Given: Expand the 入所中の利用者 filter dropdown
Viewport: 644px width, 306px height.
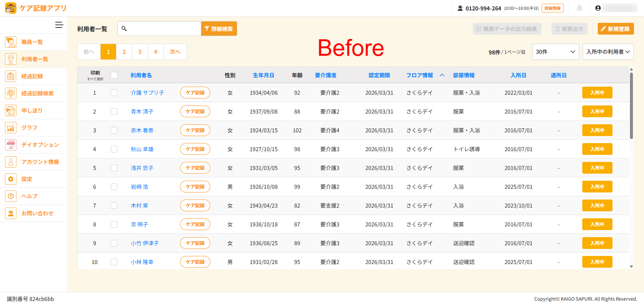Looking at the screenshot, I should pyautogui.click(x=608, y=52).
